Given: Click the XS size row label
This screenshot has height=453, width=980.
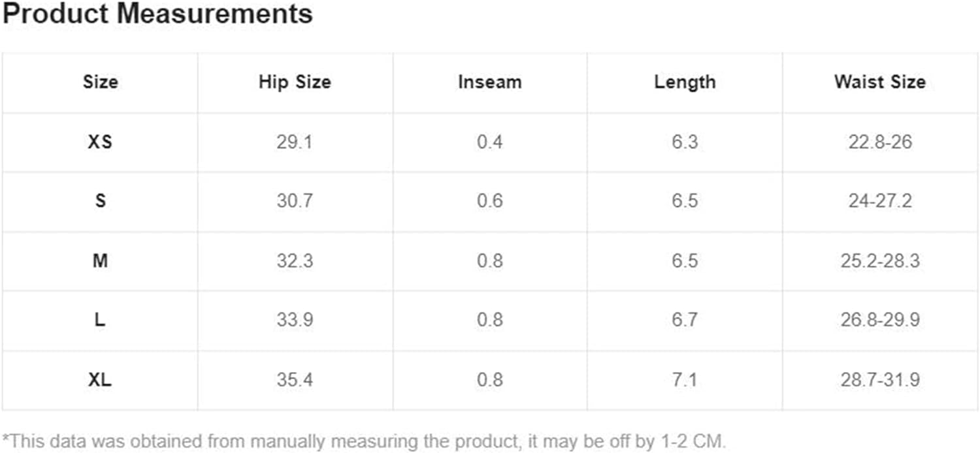Looking at the screenshot, I should 100,142.
